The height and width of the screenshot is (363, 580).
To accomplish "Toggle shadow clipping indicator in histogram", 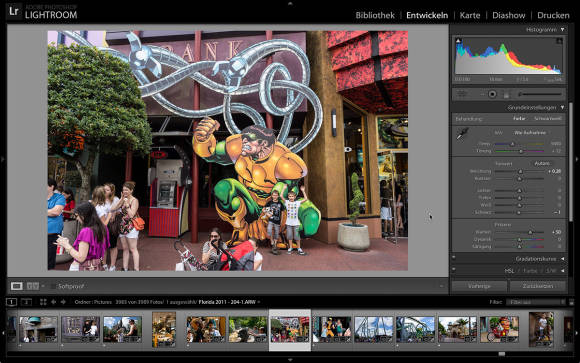I will click(x=459, y=40).
